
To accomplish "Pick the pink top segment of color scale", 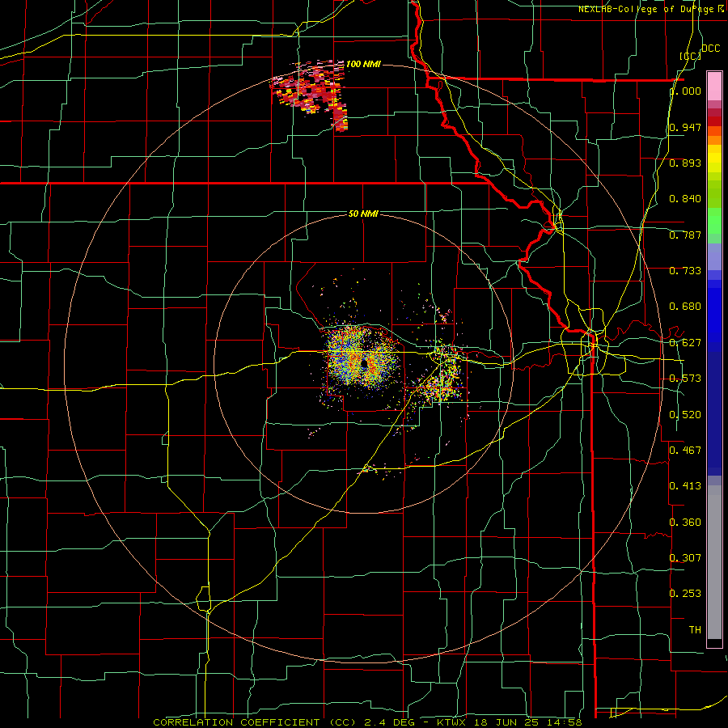I will coord(714,87).
